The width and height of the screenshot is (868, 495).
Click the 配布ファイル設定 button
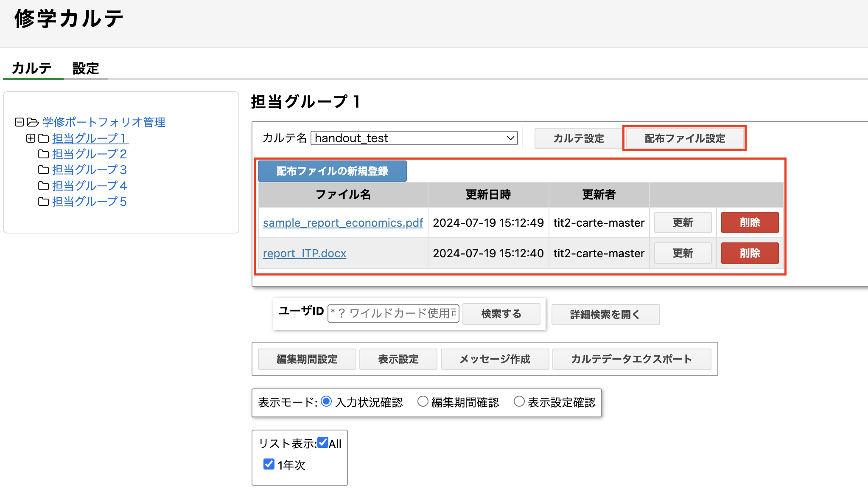pyautogui.click(x=685, y=138)
